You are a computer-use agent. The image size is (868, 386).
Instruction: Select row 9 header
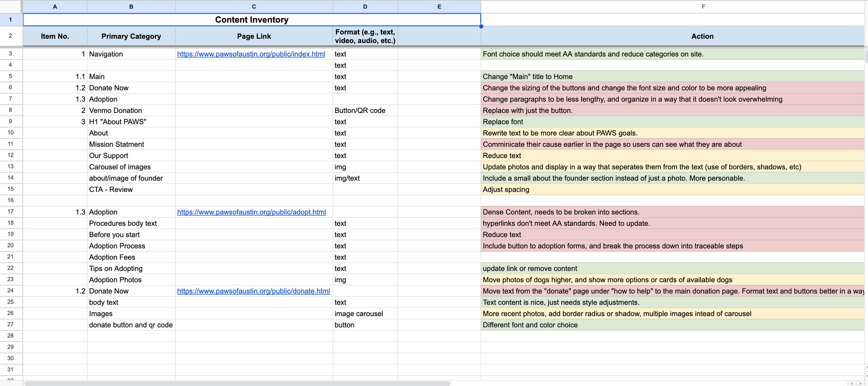(x=10, y=121)
